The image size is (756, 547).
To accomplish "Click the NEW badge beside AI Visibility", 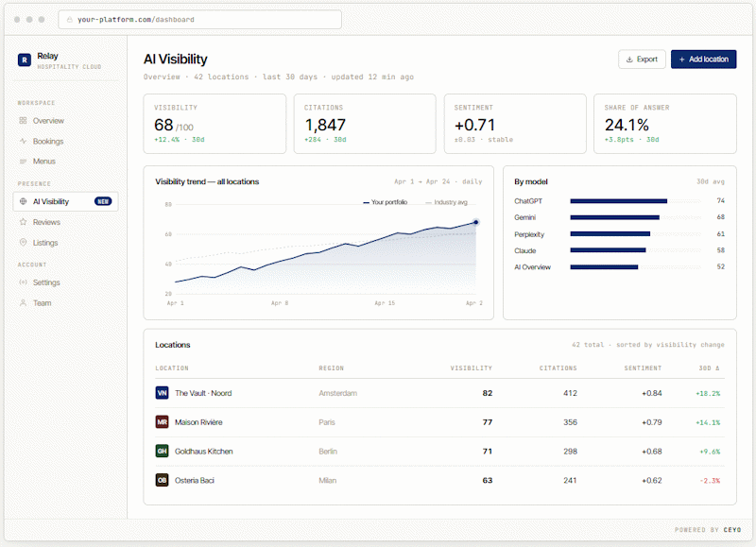I will pyautogui.click(x=103, y=201).
